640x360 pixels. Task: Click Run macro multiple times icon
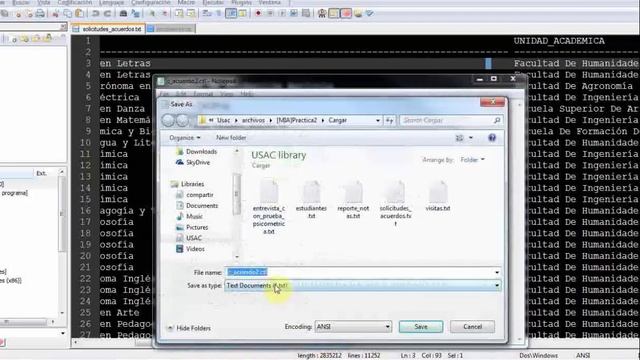pyautogui.click(x=293, y=13)
